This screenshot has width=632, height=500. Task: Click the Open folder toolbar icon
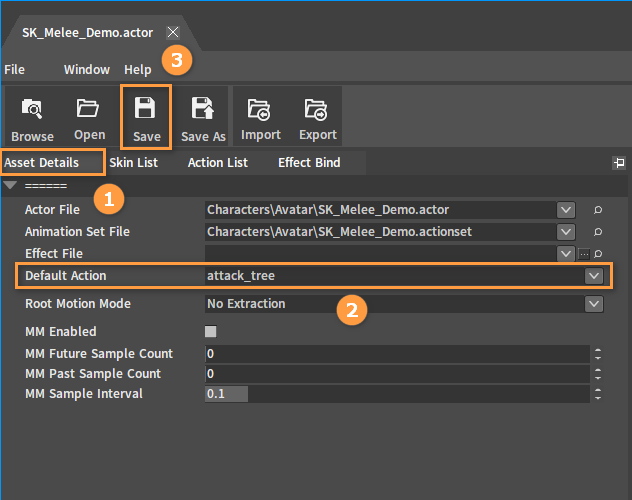coord(89,117)
